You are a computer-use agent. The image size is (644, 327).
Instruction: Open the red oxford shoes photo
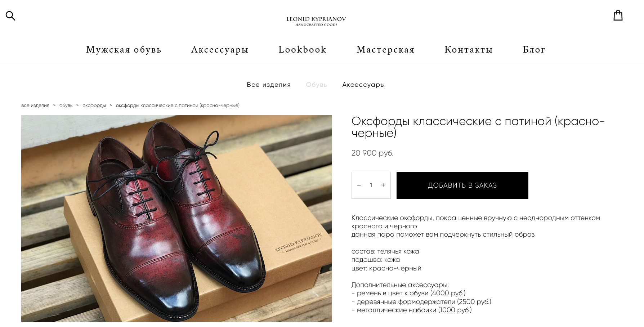point(176,218)
